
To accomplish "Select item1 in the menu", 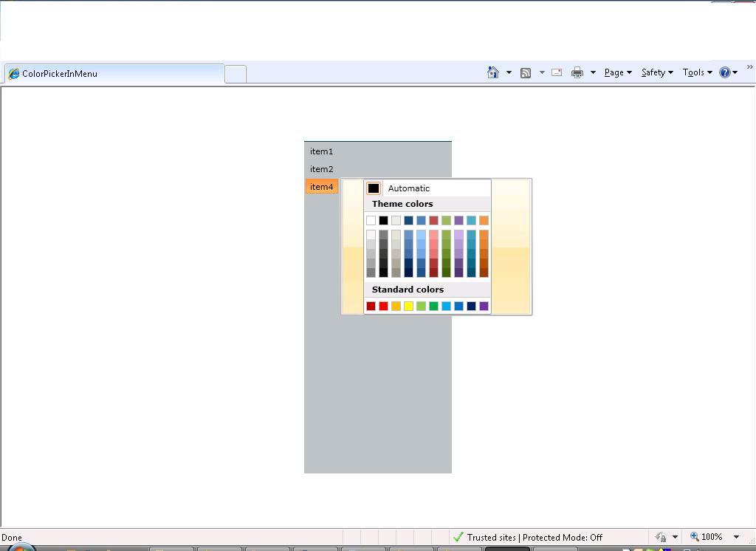I will 322,151.
